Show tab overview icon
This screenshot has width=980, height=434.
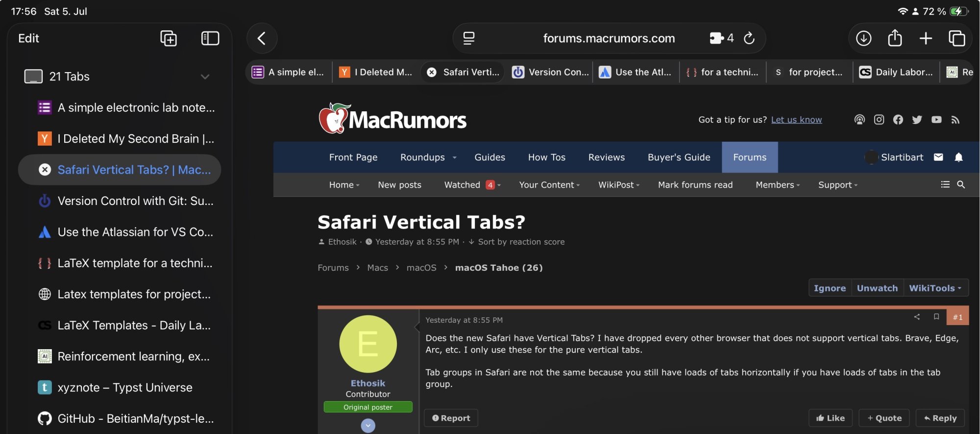(956, 38)
